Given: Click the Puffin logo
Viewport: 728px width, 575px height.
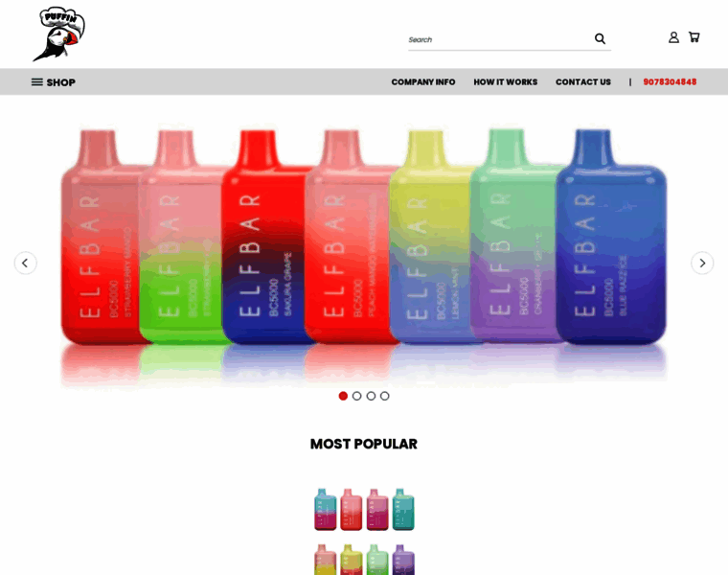Looking at the screenshot, I should [59, 34].
